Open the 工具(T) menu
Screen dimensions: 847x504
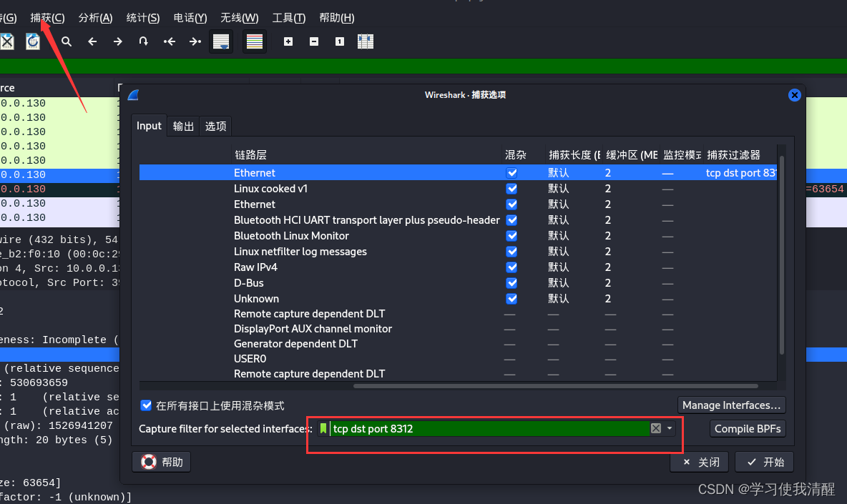coord(288,18)
